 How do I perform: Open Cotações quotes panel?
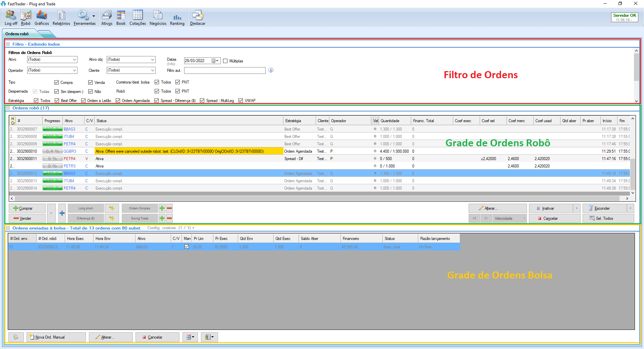tap(138, 17)
